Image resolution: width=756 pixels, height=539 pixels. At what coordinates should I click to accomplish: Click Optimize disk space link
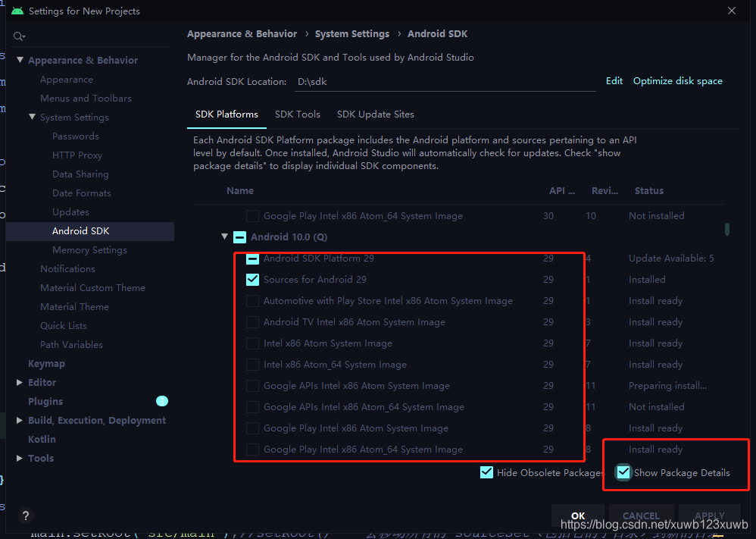(x=678, y=81)
